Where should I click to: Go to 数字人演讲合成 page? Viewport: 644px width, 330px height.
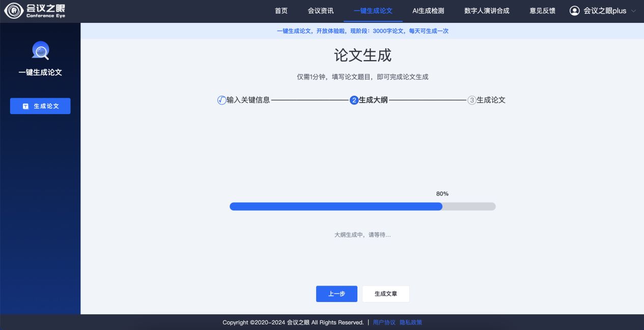pyautogui.click(x=487, y=11)
